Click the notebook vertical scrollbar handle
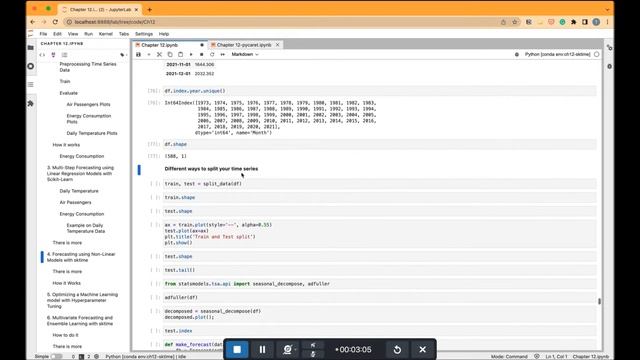640x360 pixels. pos(599,301)
